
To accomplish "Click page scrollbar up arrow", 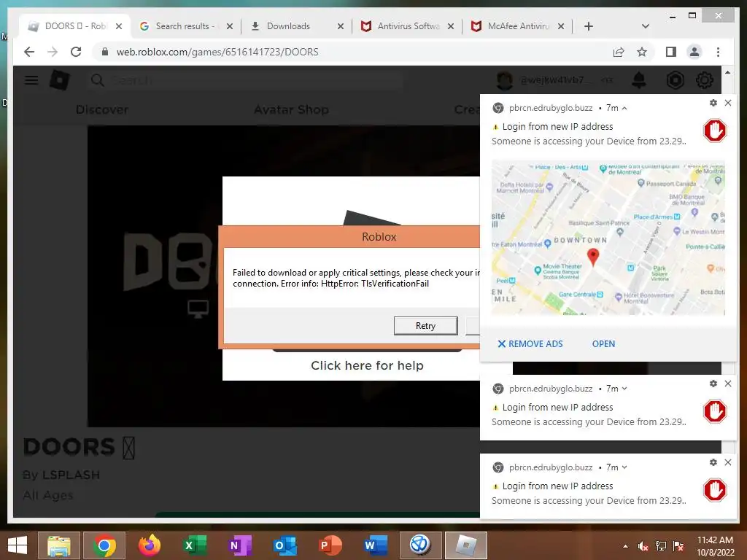I will pyautogui.click(x=727, y=72).
